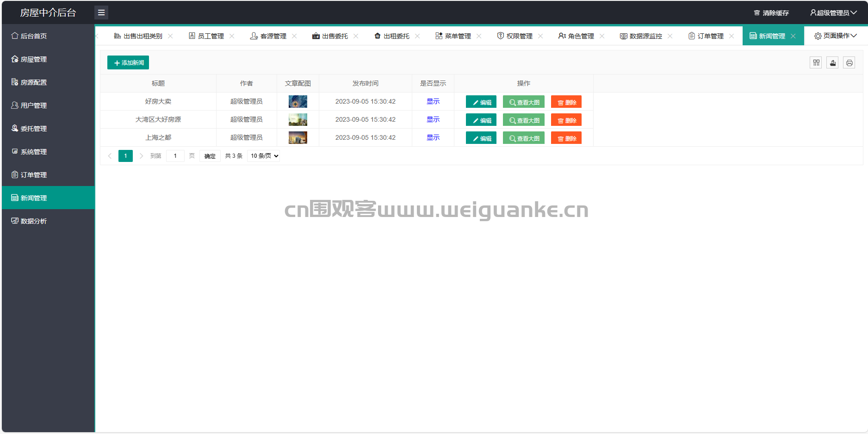Open thumbnail image of 好房大卖
The width and height of the screenshot is (868, 434).
[x=298, y=101]
